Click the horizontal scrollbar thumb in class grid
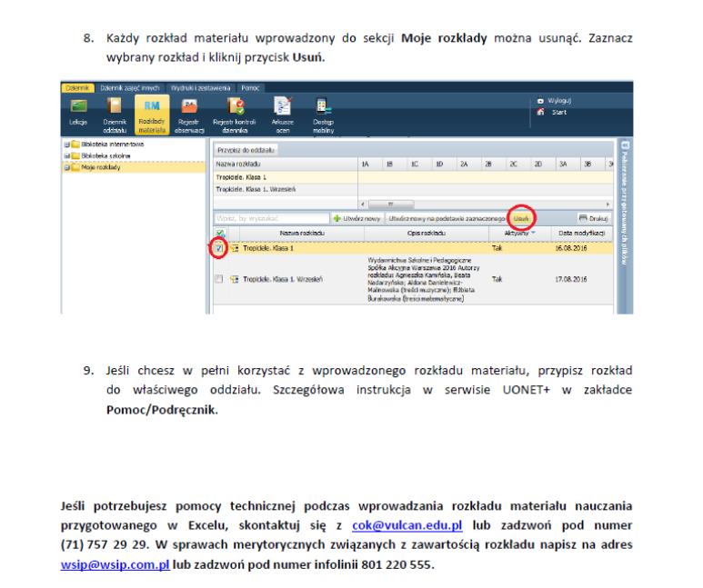The width and height of the screenshot is (703, 588). pos(391,204)
